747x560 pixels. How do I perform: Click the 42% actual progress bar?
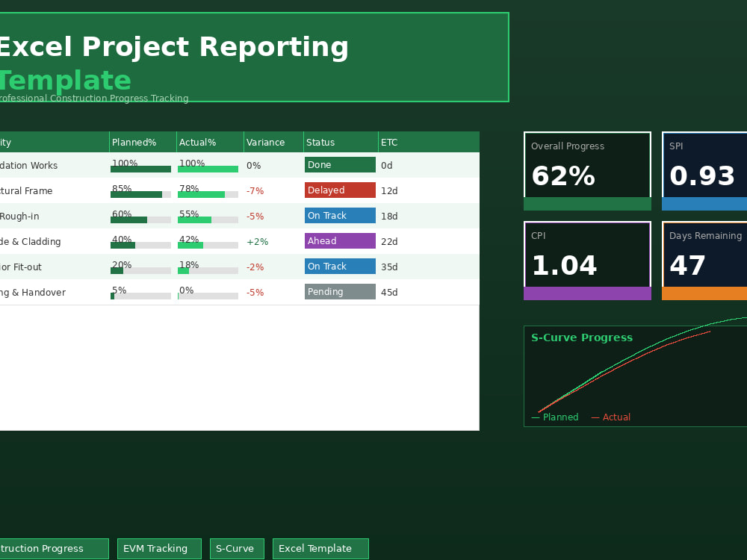tap(208, 245)
